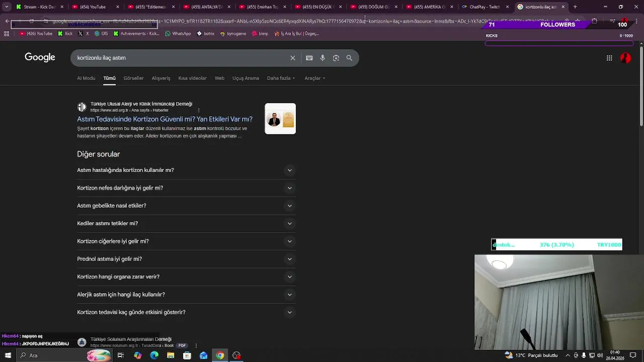Clear the Google search box text
Viewport: 644px width, 362px height.
293,58
